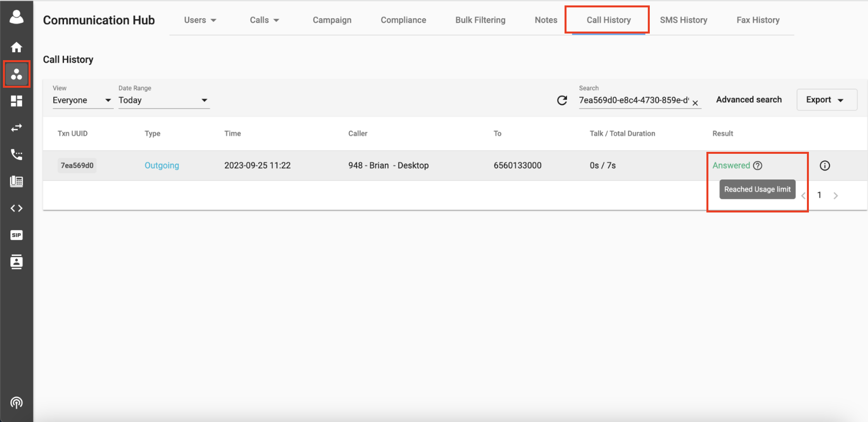
Task: Click the broadcast signal icon at sidebar bottom
Action: [16, 403]
